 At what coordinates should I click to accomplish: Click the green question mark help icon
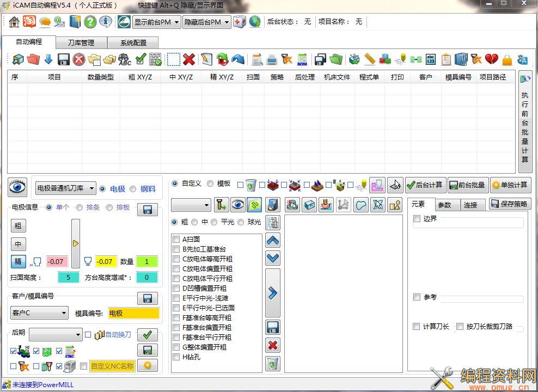(x=90, y=22)
